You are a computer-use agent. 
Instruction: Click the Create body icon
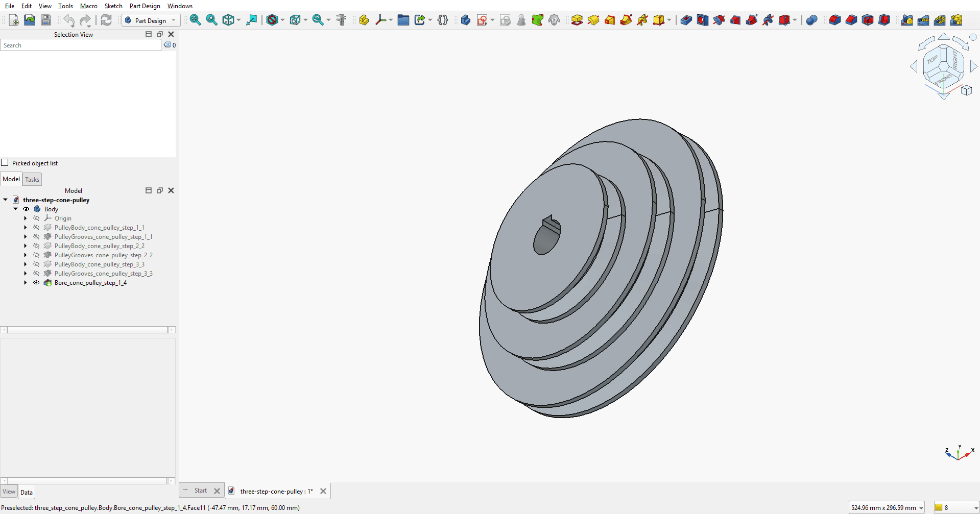[465, 20]
